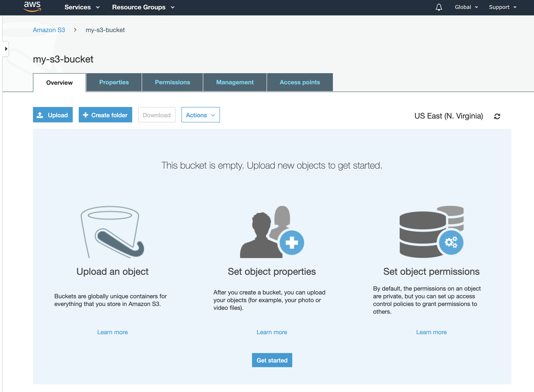534x392 pixels.
Task: Switch to the Permissions tab
Action: pos(172,82)
